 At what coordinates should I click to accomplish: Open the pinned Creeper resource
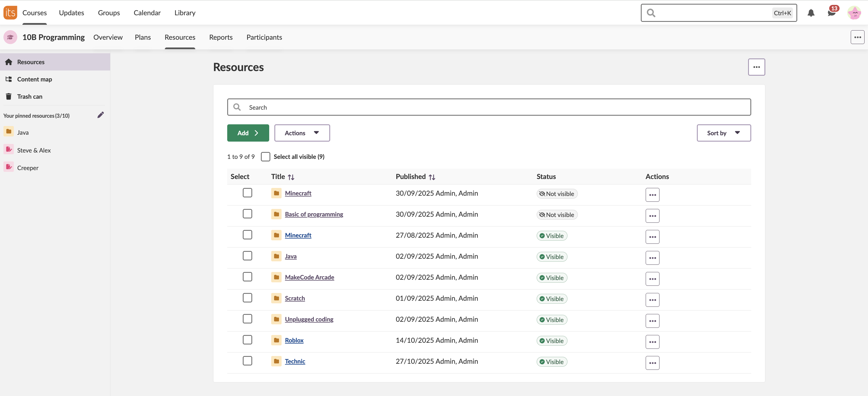pos(28,168)
